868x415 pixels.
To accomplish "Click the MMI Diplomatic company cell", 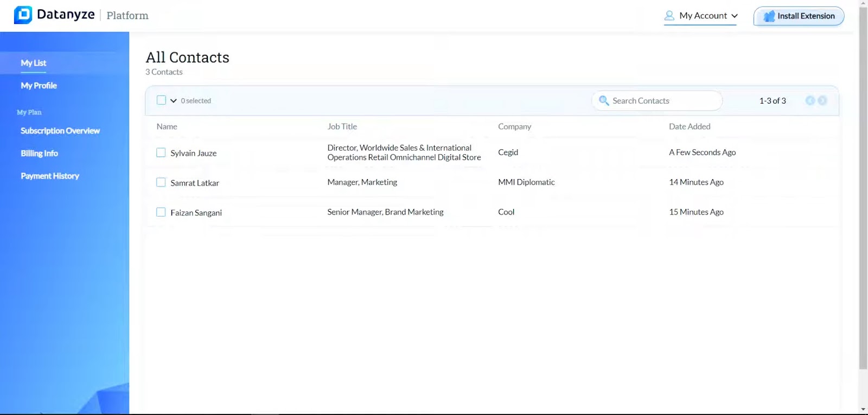I will click(x=527, y=182).
